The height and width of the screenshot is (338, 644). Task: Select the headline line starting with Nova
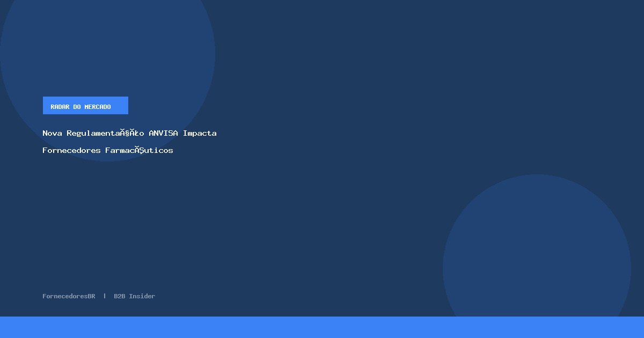pos(129,133)
